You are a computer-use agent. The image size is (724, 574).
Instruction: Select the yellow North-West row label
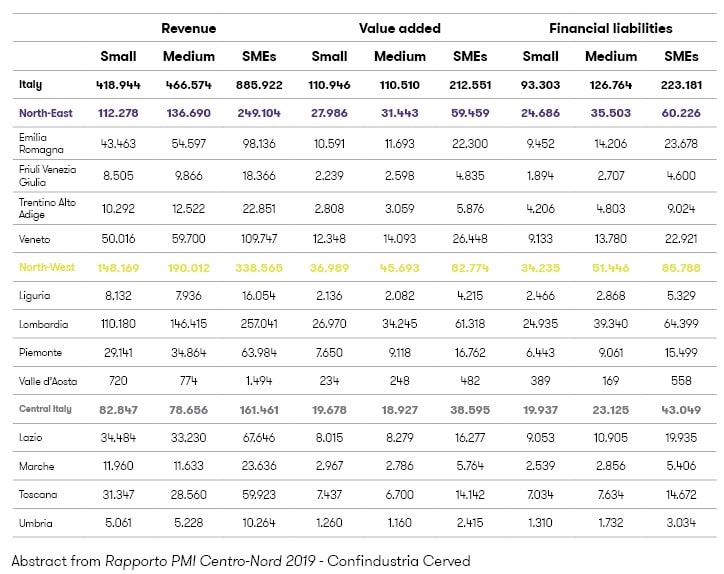click(45, 268)
